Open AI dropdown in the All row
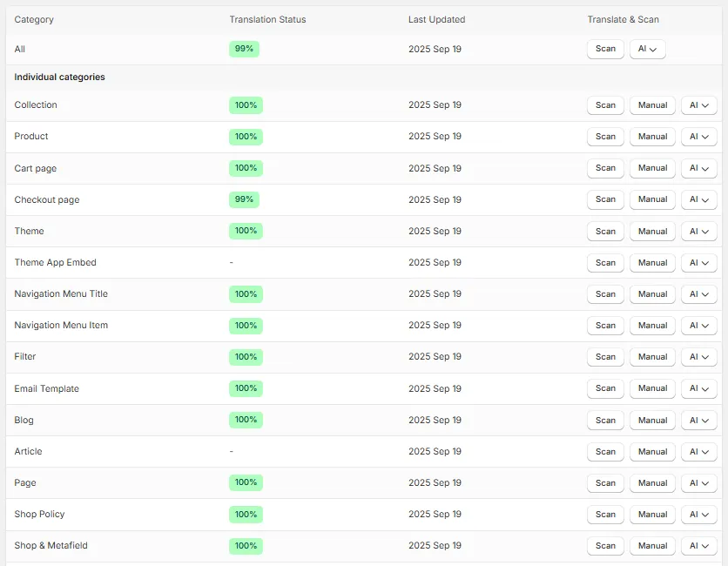The width and height of the screenshot is (728, 566). [x=647, y=49]
